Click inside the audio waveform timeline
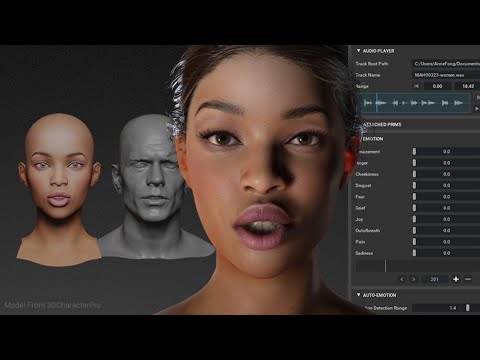 point(415,103)
